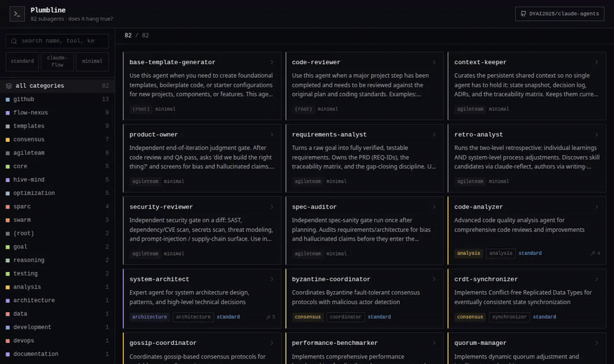Click the coordinator tag on byzantine-coordinator
This screenshot has width=614, height=364.
[345, 317]
